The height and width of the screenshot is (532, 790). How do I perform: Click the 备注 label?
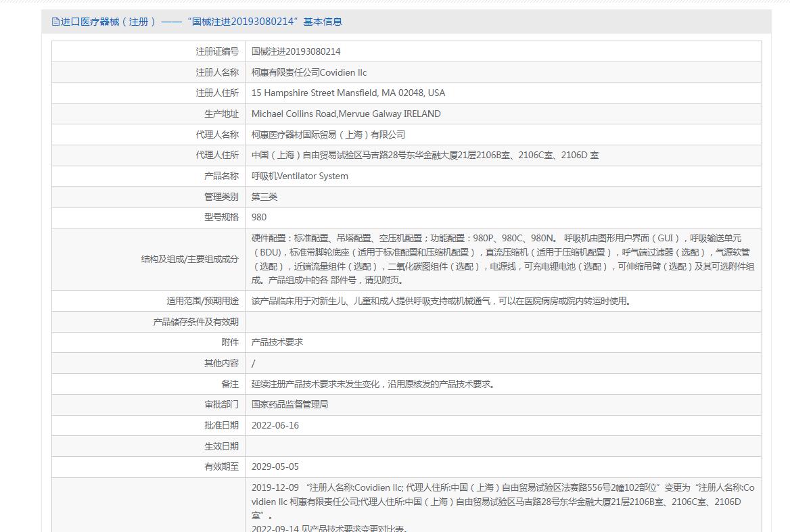[x=230, y=384]
